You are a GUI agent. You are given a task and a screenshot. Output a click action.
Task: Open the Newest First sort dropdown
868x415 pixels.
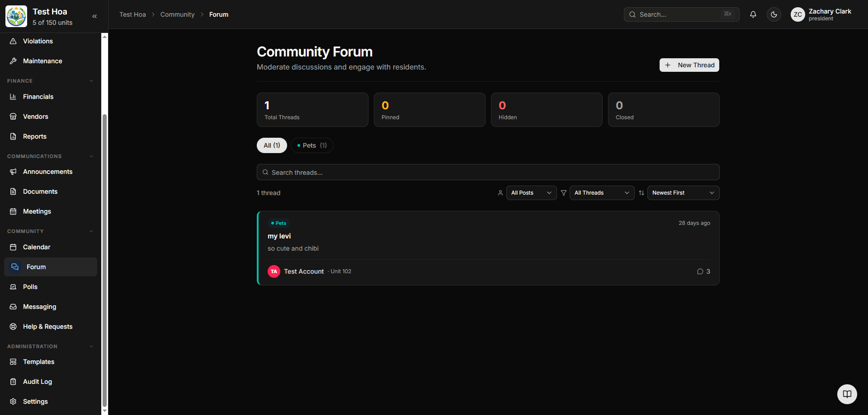coord(684,193)
